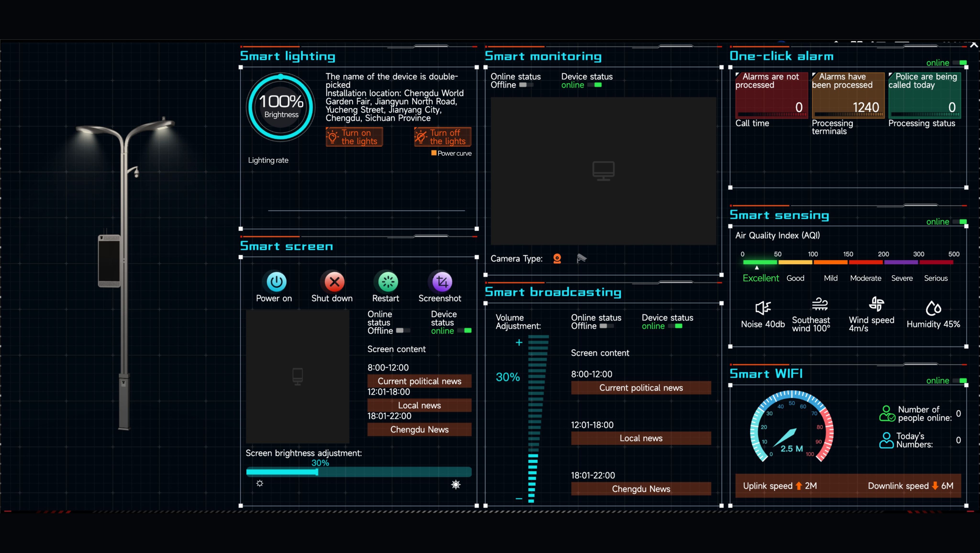Select the orange dome camera type icon
This screenshot has width=980, height=553.
pyautogui.click(x=557, y=259)
